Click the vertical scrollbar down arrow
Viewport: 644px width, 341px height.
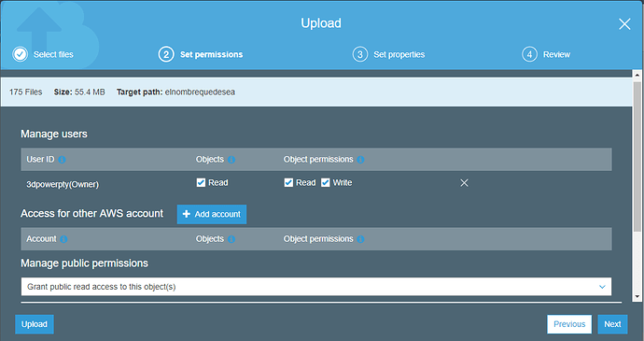click(637, 296)
